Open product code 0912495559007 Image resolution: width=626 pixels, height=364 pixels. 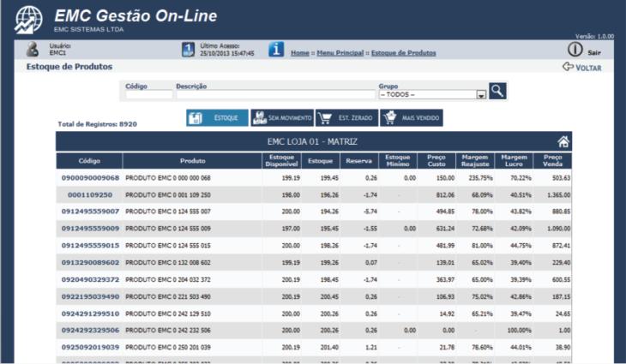(90, 212)
